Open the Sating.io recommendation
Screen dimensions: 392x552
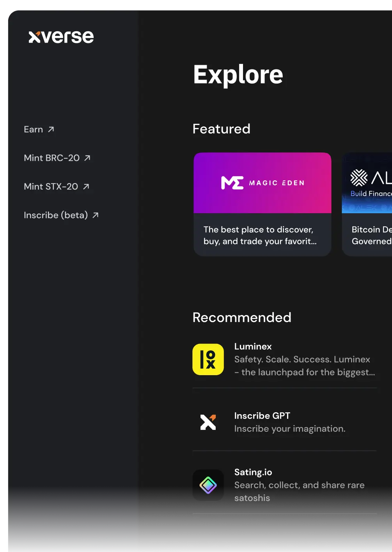tap(284, 485)
